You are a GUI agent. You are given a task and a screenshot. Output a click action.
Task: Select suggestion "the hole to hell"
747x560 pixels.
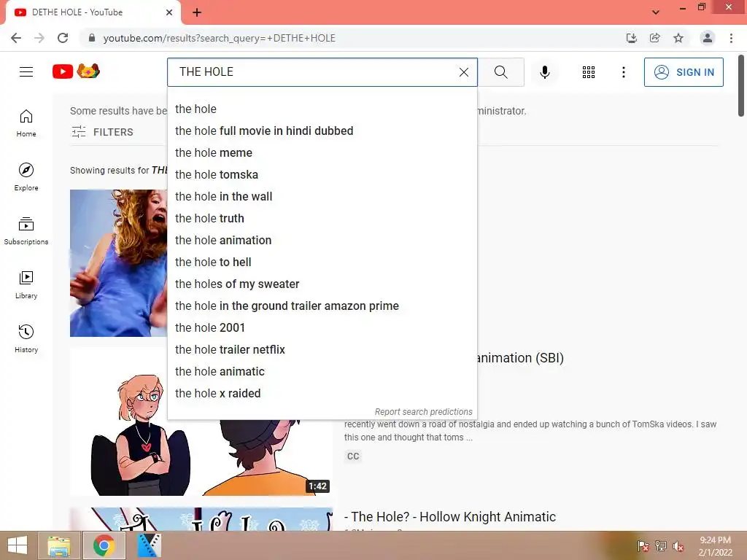pos(322,262)
